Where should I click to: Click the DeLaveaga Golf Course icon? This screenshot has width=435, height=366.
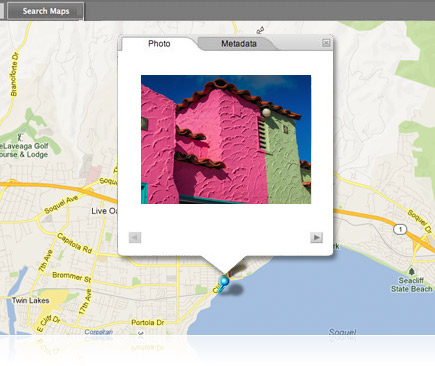point(20,137)
